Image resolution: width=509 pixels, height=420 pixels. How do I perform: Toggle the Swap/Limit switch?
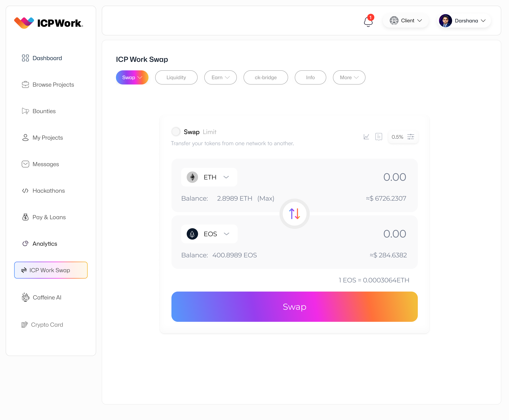click(x=176, y=132)
